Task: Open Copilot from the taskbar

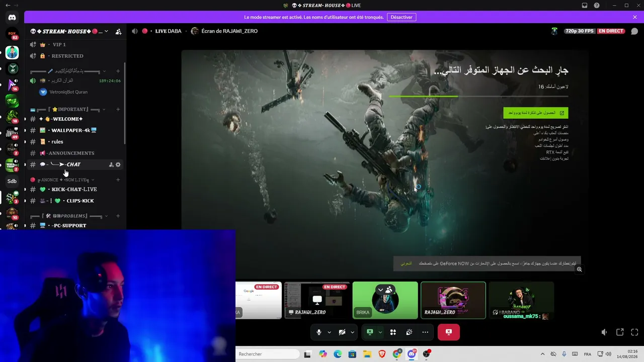Action: pyautogui.click(x=323, y=354)
